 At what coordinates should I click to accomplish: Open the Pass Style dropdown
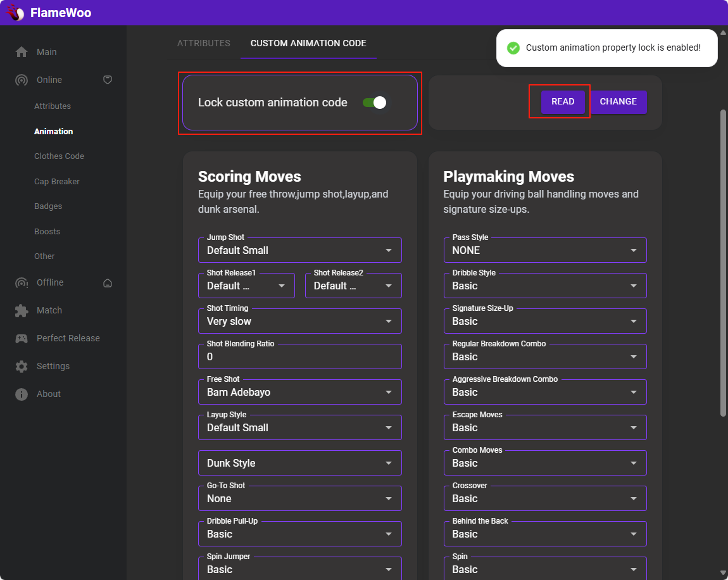(545, 250)
